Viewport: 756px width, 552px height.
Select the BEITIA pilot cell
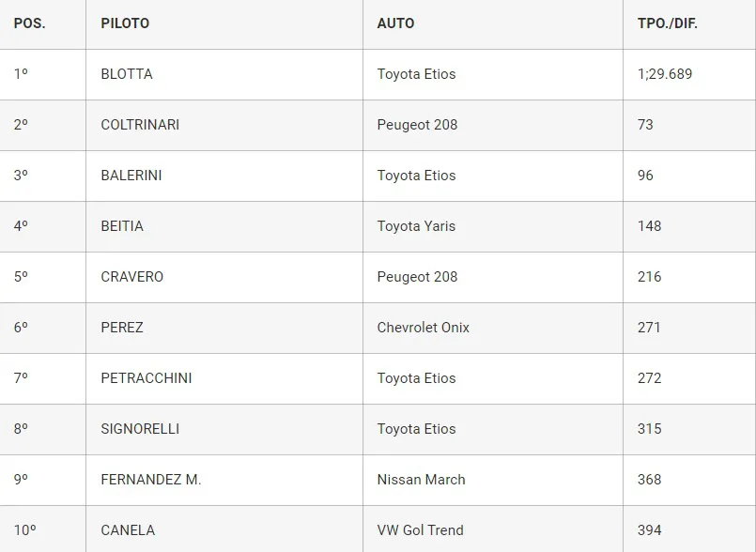(122, 226)
